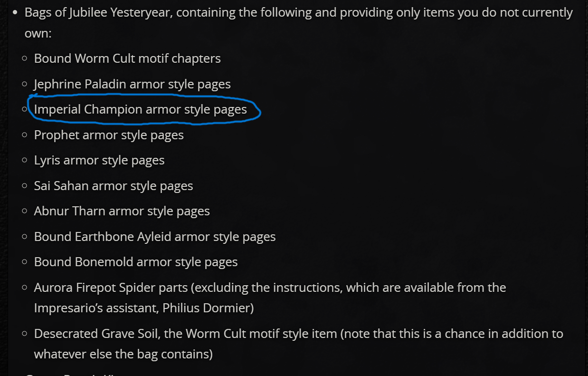
Task: Click the solid bullet before Bags of Jubilee
Action: pyautogui.click(x=16, y=13)
